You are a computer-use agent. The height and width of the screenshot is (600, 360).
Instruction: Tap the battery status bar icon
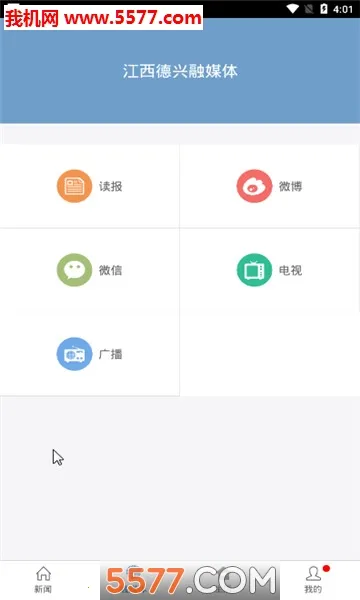(x=324, y=9)
